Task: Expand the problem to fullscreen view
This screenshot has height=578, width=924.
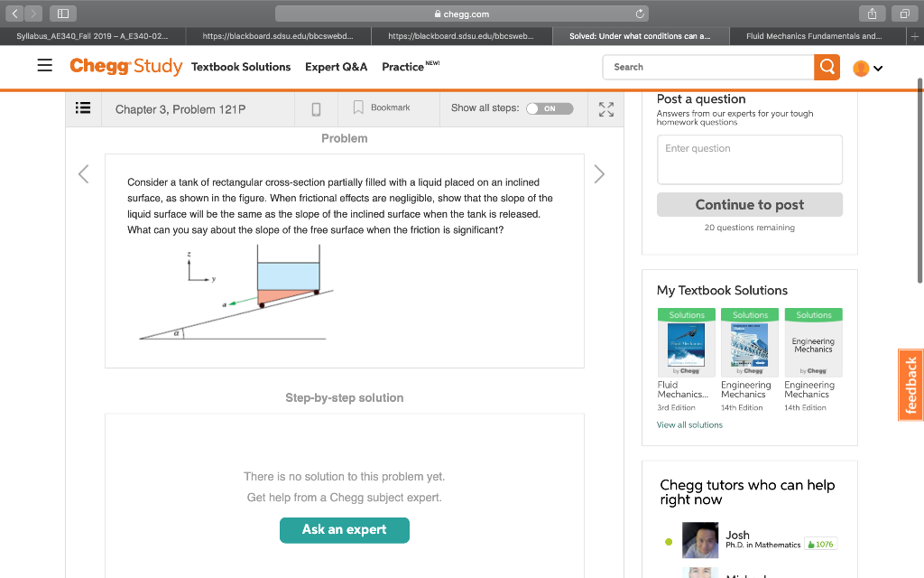Action: [x=605, y=108]
